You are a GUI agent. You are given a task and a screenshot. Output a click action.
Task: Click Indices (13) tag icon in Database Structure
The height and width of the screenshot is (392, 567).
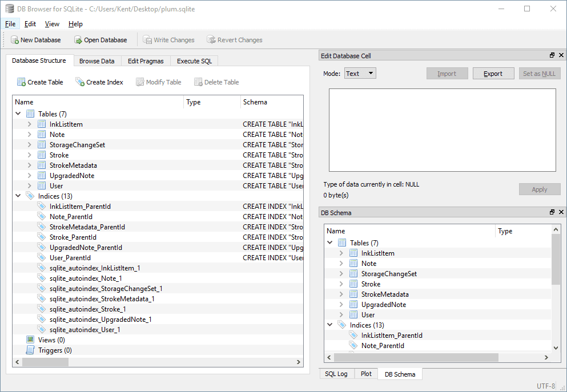(x=30, y=196)
